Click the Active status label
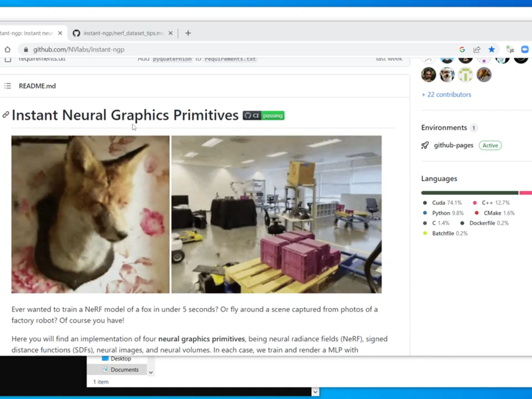 (490, 145)
